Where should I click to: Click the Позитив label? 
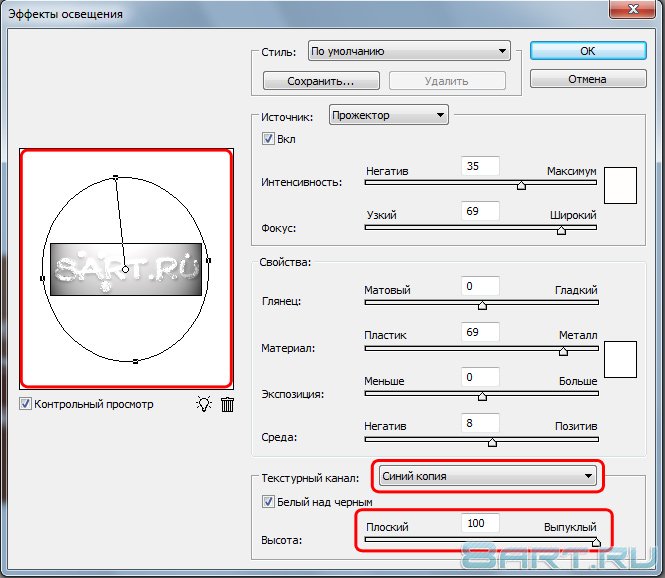(576, 426)
